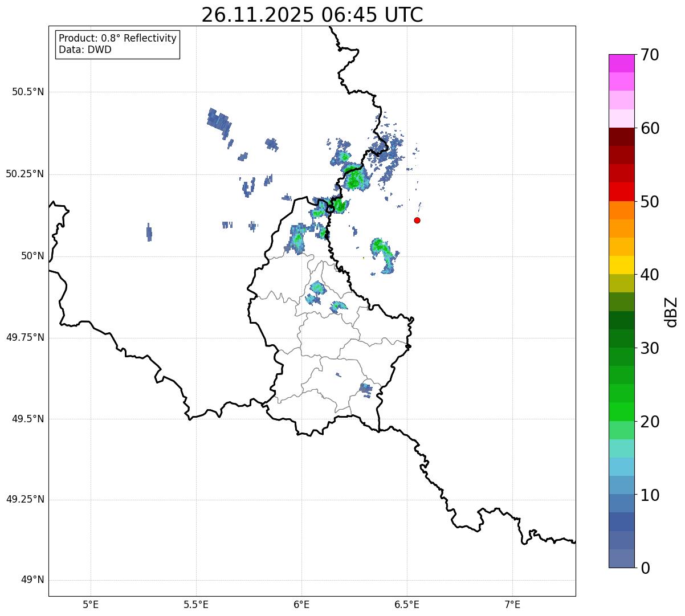Click the colorbar tick label 30

(650, 348)
